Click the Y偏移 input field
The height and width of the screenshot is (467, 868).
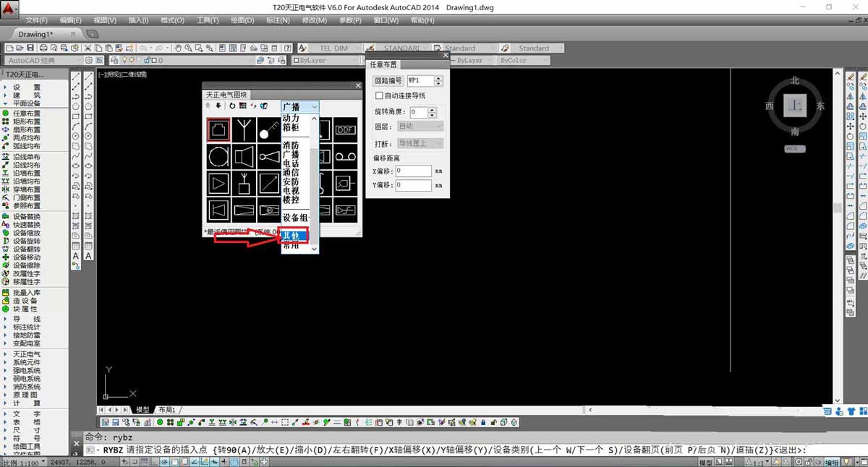(414, 186)
